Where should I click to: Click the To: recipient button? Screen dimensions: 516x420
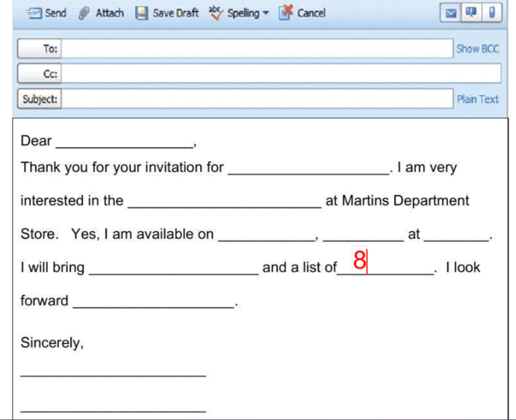pos(40,49)
